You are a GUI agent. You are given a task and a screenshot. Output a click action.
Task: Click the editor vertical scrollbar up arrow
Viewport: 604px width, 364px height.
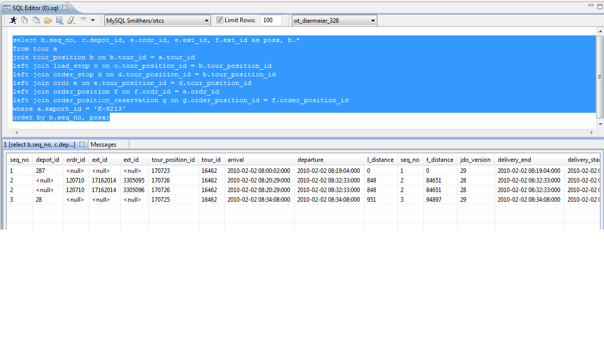pyautogui.click(x=600, y=31)
